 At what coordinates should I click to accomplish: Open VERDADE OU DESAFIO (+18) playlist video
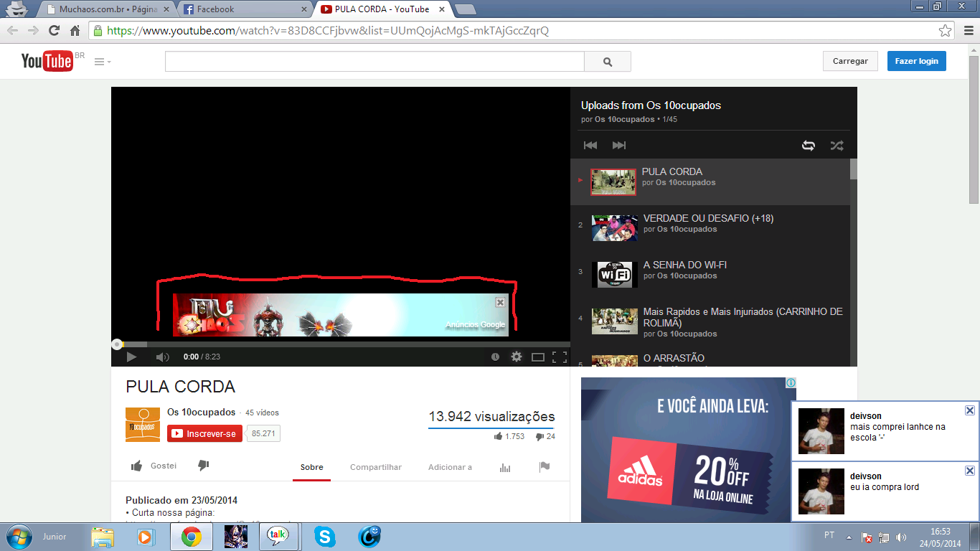[710, 229]
